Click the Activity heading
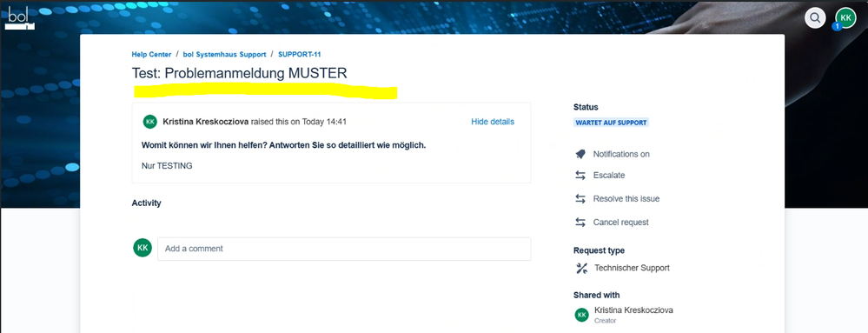This screenshot has height=333, width=868. pyautogui.click(x=146, y=203)
